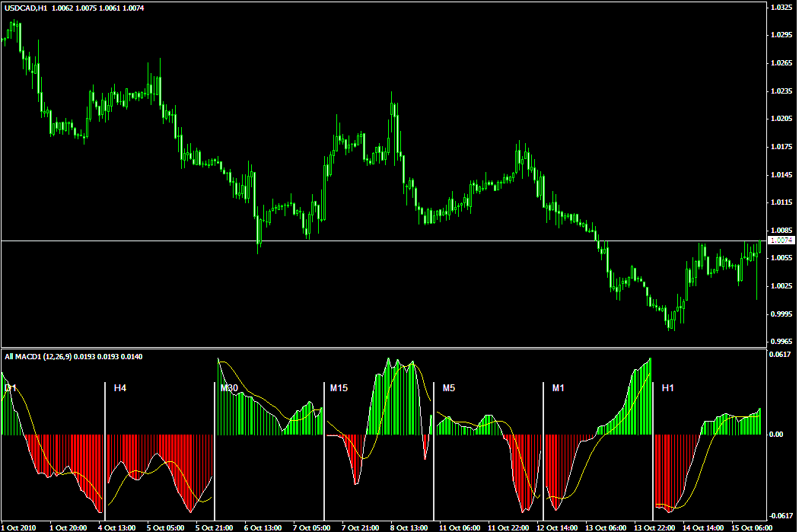Click the current price label 1.0074
799x532 pixels.
click(781, 240)
